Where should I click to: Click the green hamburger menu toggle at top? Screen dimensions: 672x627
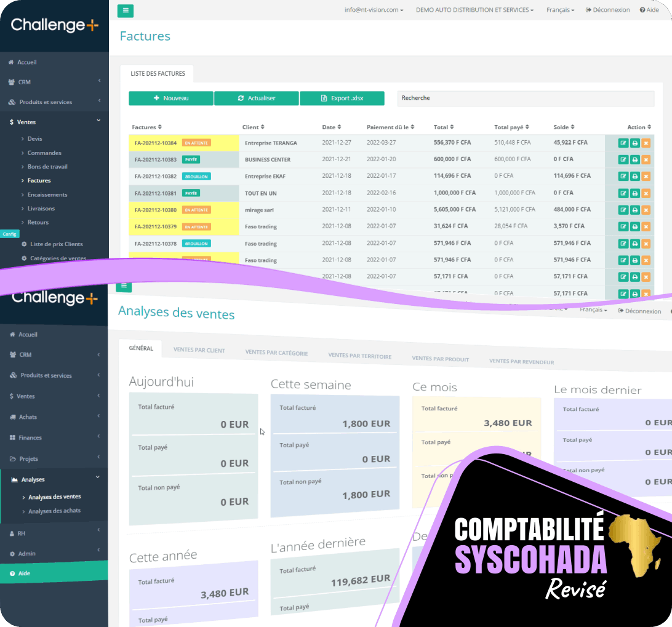click(125, 10)
